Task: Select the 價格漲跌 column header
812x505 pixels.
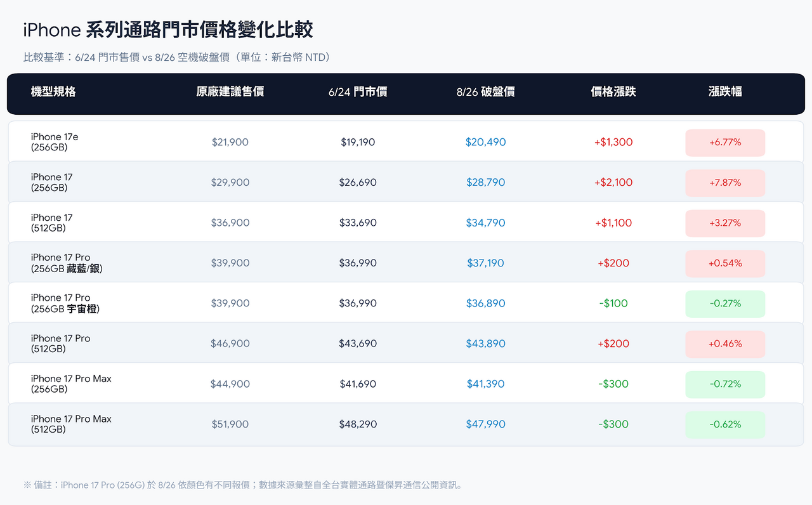Action: 613,92
